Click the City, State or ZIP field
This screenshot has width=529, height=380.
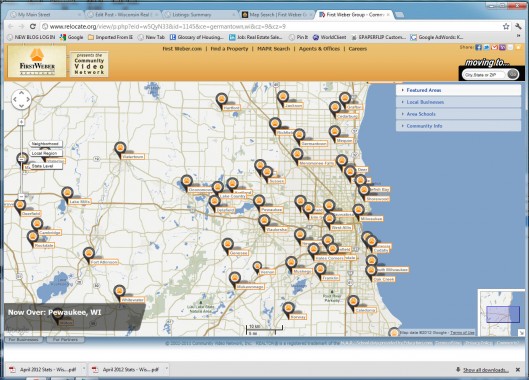pos(484,75)
